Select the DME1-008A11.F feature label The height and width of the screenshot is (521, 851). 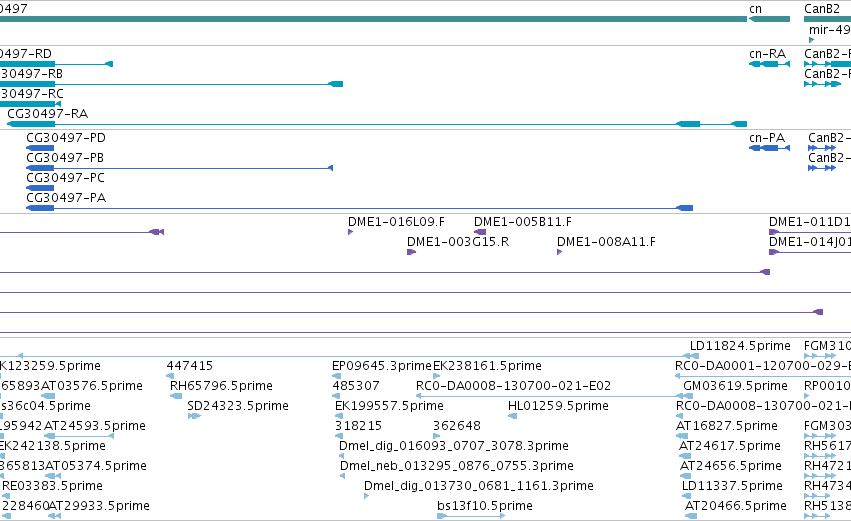(x=606, y=242)
